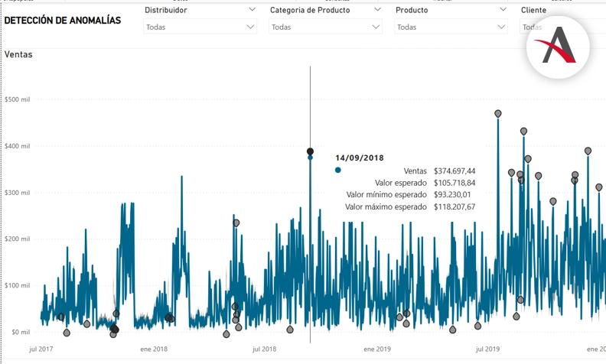Click the 'ene 2019' x-axis label
The image size is (606, 364).
point(377,349)
